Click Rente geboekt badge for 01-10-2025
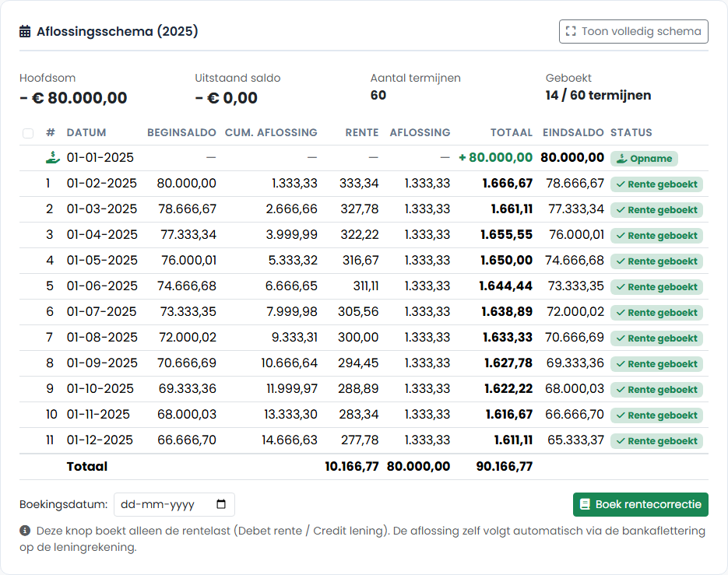This screenshot has width=728, height=575. click(x=656, y=389)
